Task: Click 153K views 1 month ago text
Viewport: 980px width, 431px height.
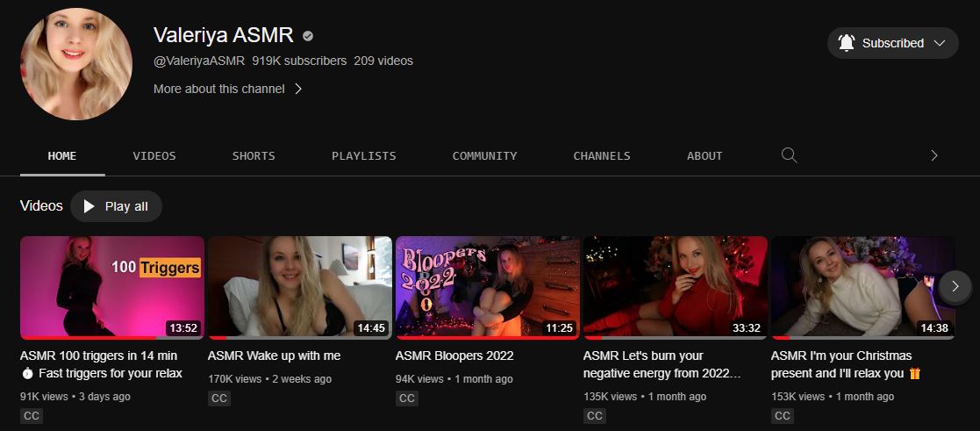Action: point(833,397)
